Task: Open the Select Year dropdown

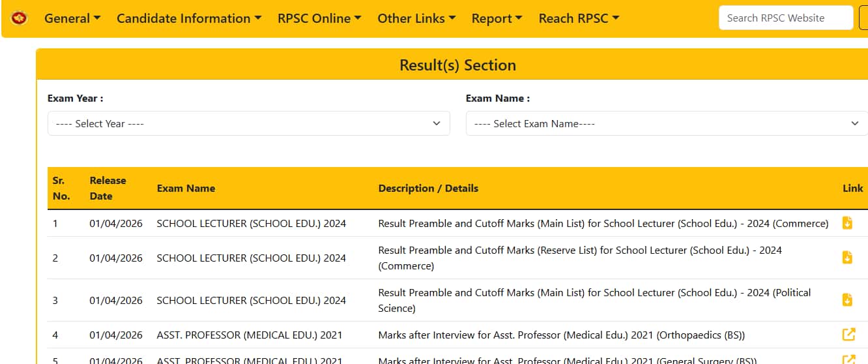Action: 248,123
